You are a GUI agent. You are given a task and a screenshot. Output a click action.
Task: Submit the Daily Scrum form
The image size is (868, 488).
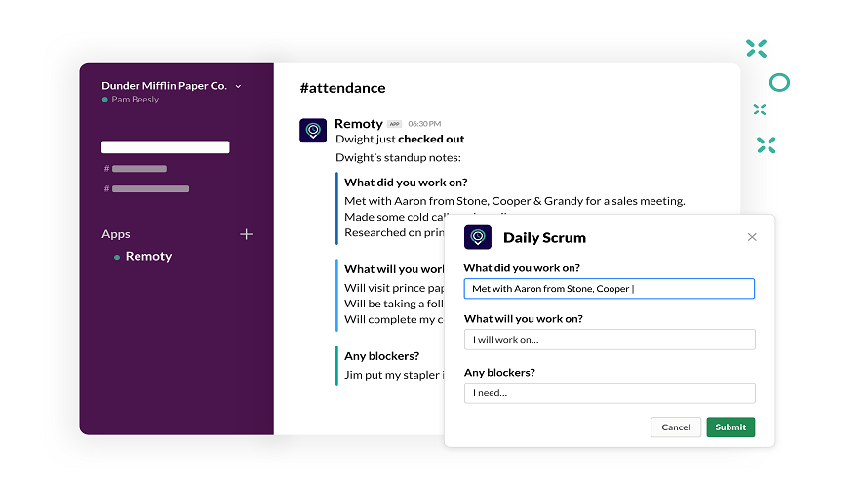(x=730, y=427)
